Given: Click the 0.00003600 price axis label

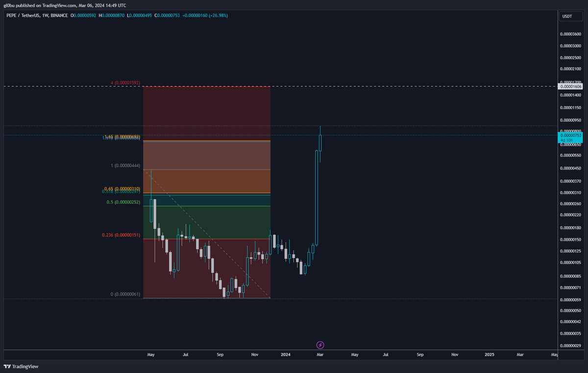Looking at the screenshot, I should [571, 34].
